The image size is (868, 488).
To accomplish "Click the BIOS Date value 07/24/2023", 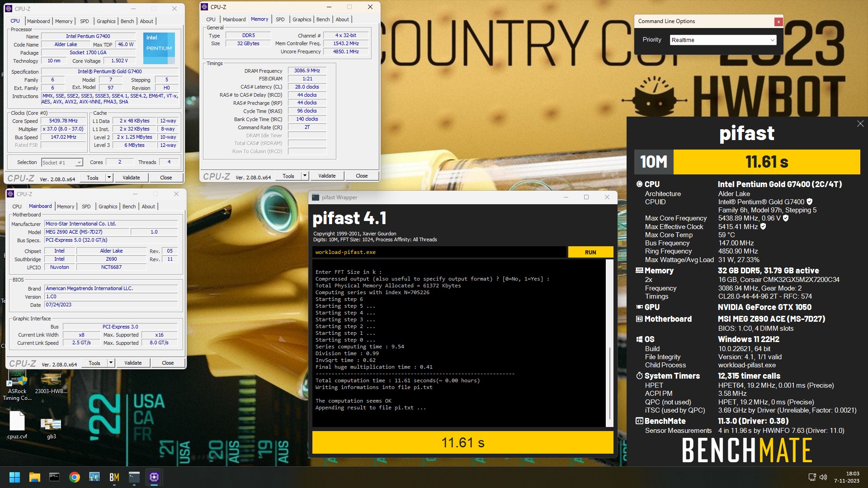I will pyautogui.click(x=111, y=305).
